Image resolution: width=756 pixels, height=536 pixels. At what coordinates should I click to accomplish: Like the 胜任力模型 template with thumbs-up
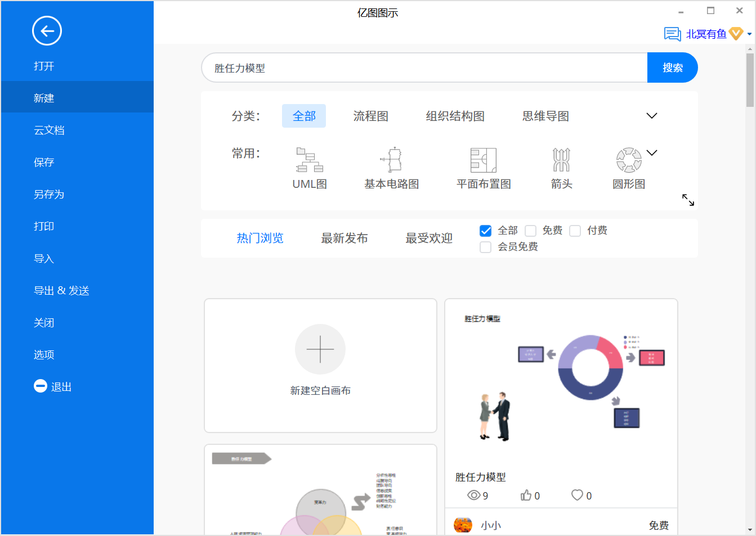pyautogui.click(x=526, y=495)
